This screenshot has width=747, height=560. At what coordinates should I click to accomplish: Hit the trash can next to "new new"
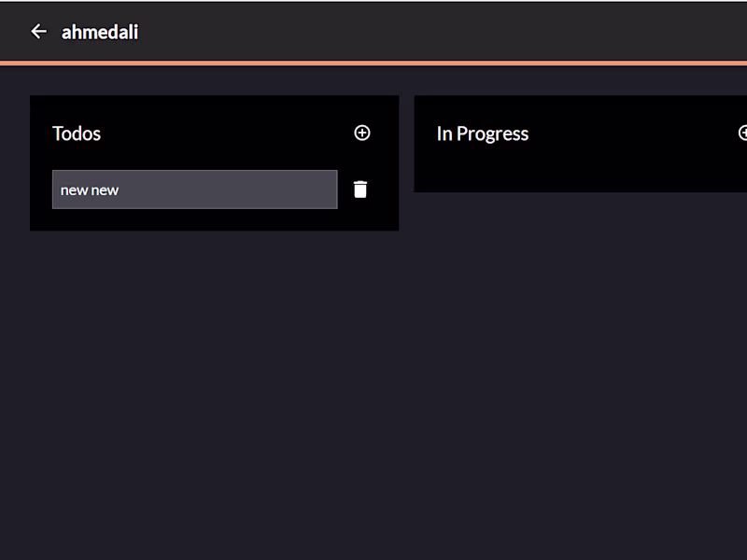coord(360,189)
